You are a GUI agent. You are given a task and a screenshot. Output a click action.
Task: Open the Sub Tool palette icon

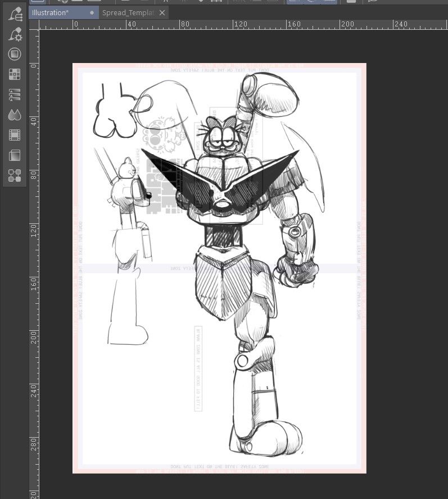point(15,14)
